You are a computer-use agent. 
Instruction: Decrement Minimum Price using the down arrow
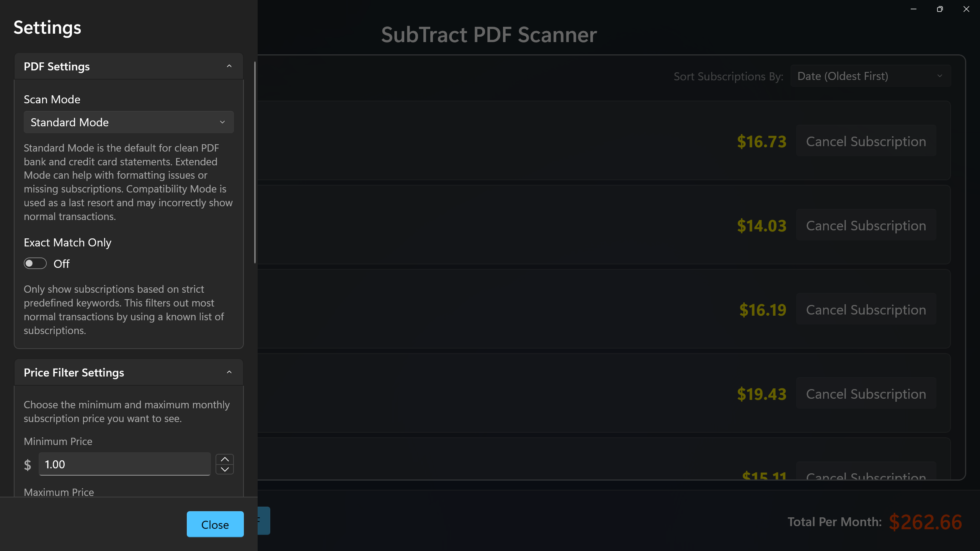224,470
